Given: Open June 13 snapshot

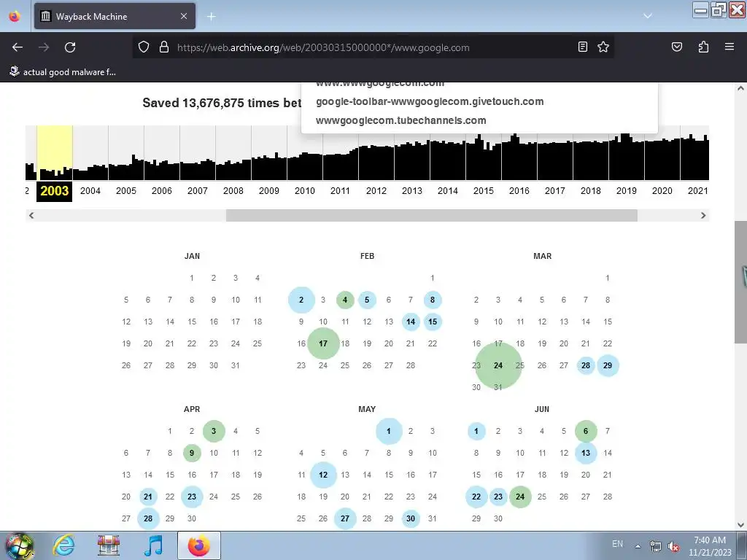Looking at the screenshot, I should coord(586,453).
